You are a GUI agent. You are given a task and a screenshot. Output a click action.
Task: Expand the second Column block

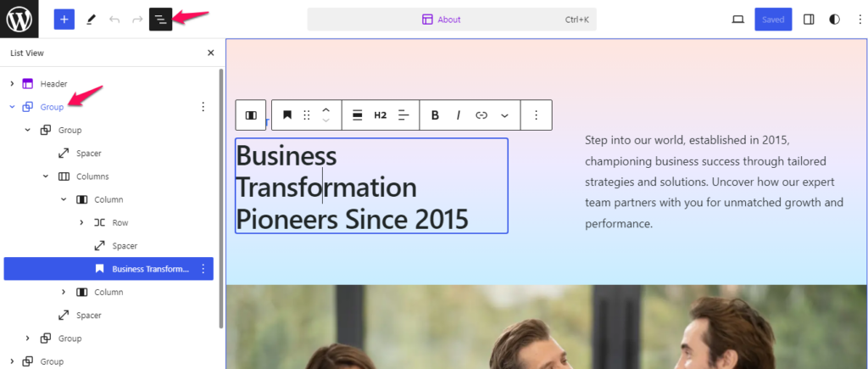click(64, 292)
